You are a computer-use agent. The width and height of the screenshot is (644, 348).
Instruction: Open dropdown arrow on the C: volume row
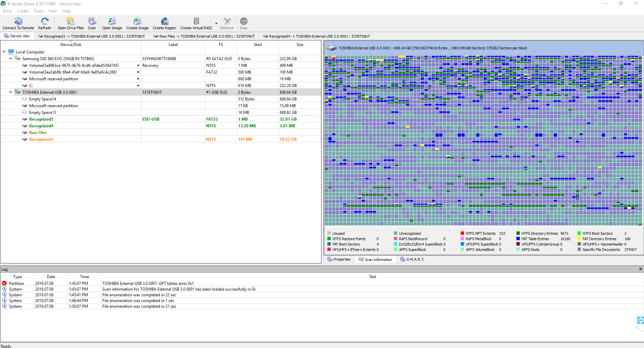coord(138,86)
